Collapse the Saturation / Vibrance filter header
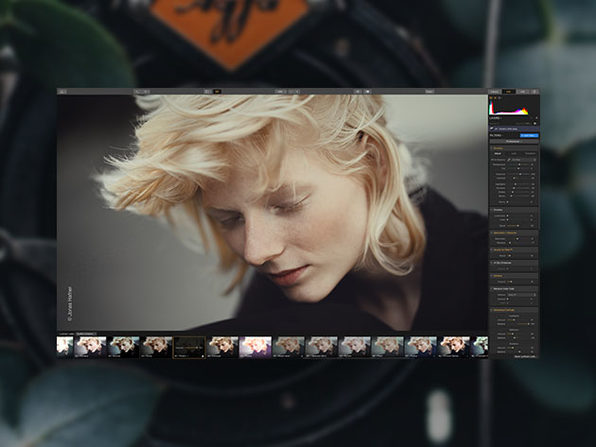 pyautogui.click(x=514, y=233)
